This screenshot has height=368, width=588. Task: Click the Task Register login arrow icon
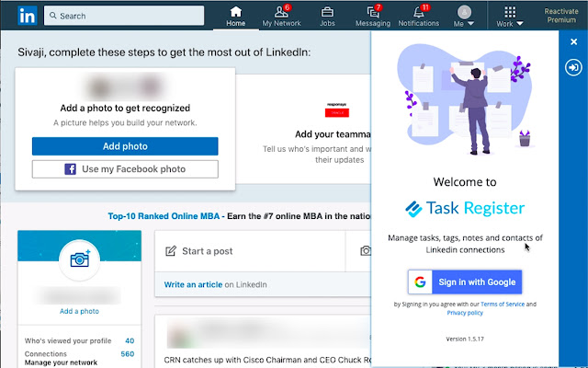573,68
